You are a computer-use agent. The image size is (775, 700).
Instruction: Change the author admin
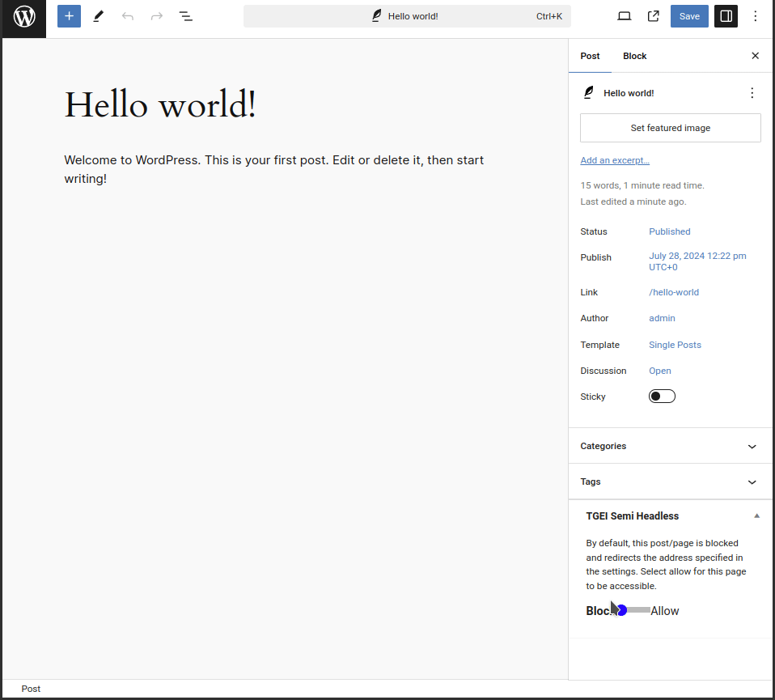tap(662, 318)
